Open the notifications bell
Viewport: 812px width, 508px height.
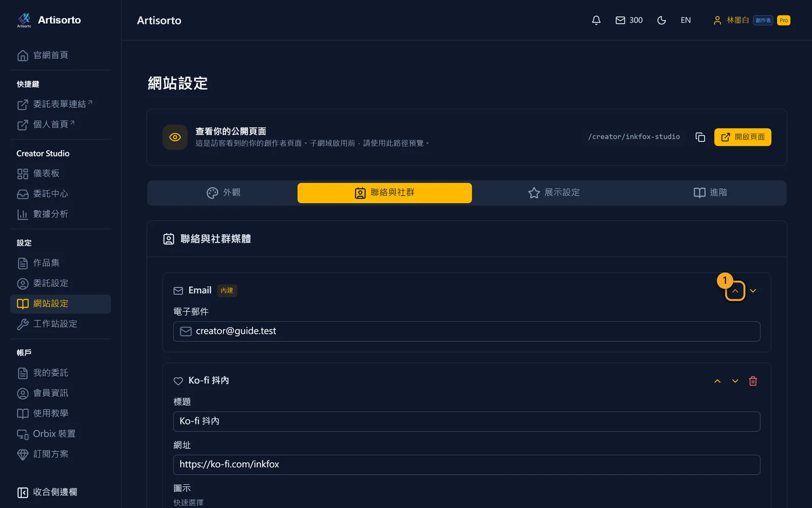596,20
